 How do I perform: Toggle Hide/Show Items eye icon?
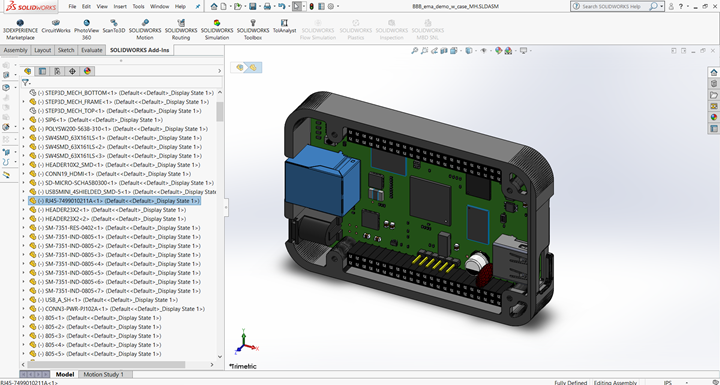point(484,51)
